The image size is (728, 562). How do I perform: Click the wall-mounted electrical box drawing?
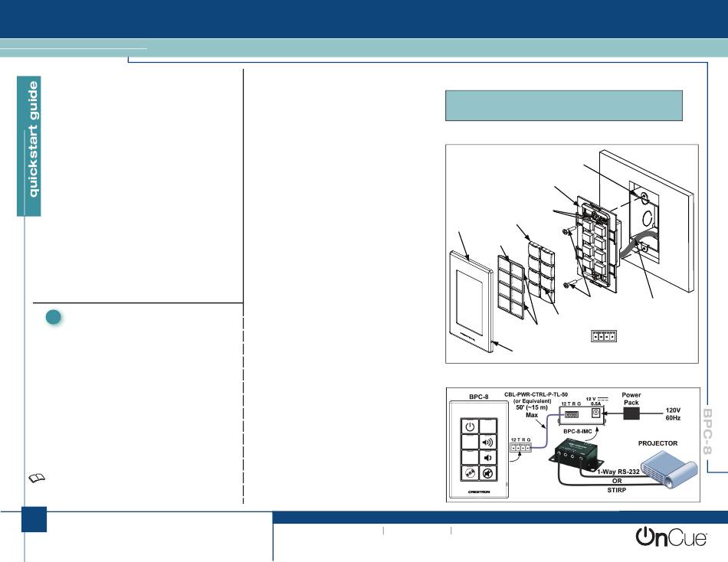click(644, 222)
